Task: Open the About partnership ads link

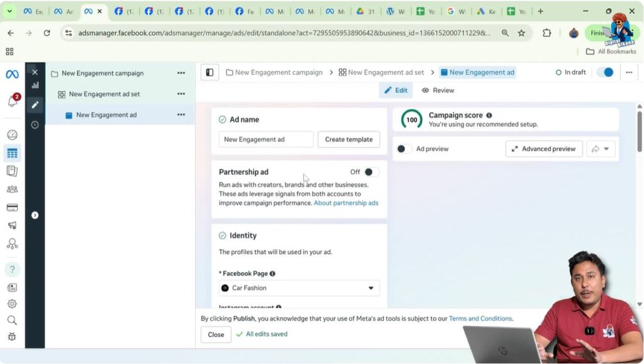Action: tap(346, 203)
